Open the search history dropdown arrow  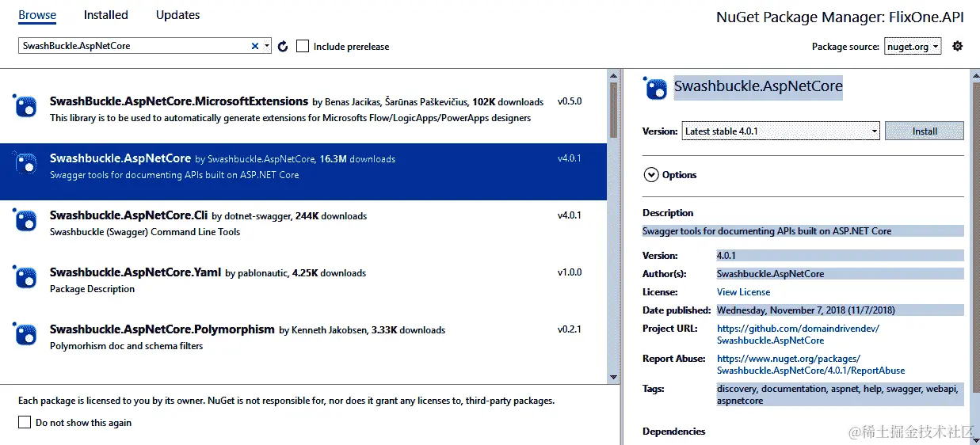[x=267, y=46]
